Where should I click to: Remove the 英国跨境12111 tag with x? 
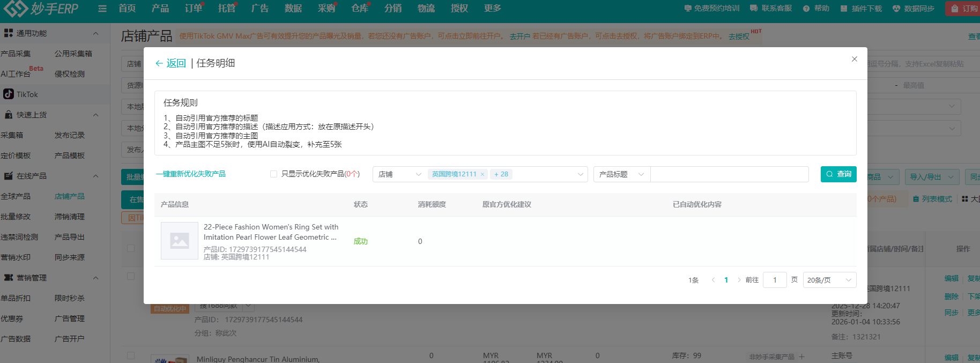click(482, 174)
